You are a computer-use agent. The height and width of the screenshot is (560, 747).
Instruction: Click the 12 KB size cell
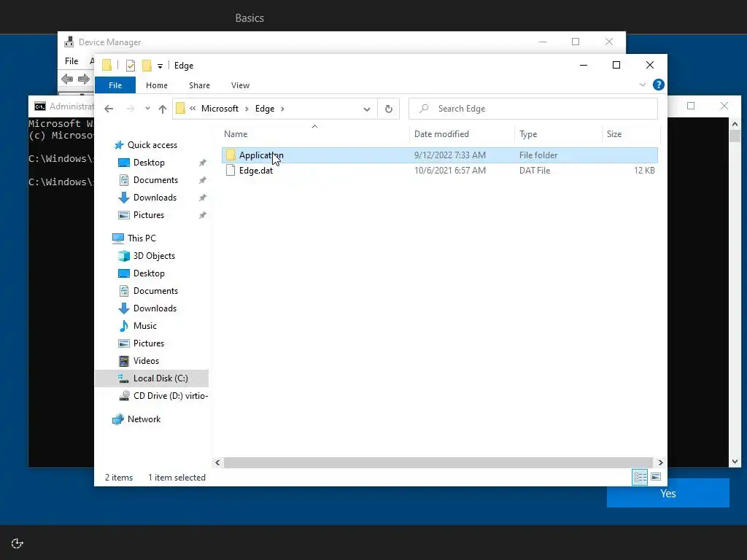point(644,171)
